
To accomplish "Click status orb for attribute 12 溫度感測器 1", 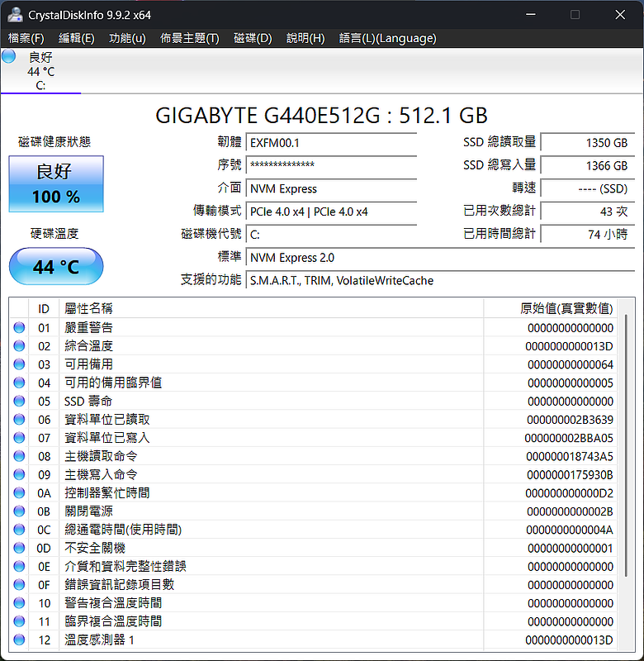I will pyautogui.click(x=19, y=640).
